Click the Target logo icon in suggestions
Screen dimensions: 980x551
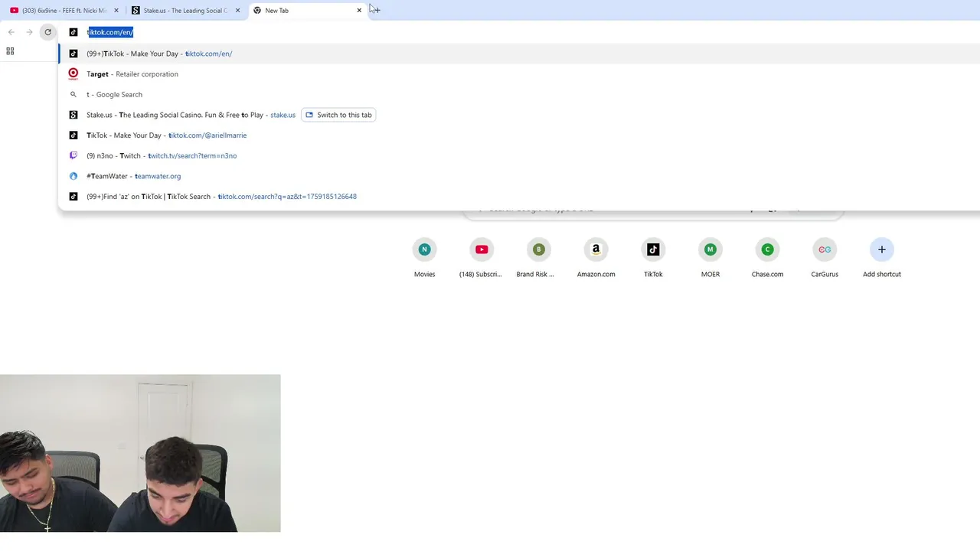click(x=73, y=74)
